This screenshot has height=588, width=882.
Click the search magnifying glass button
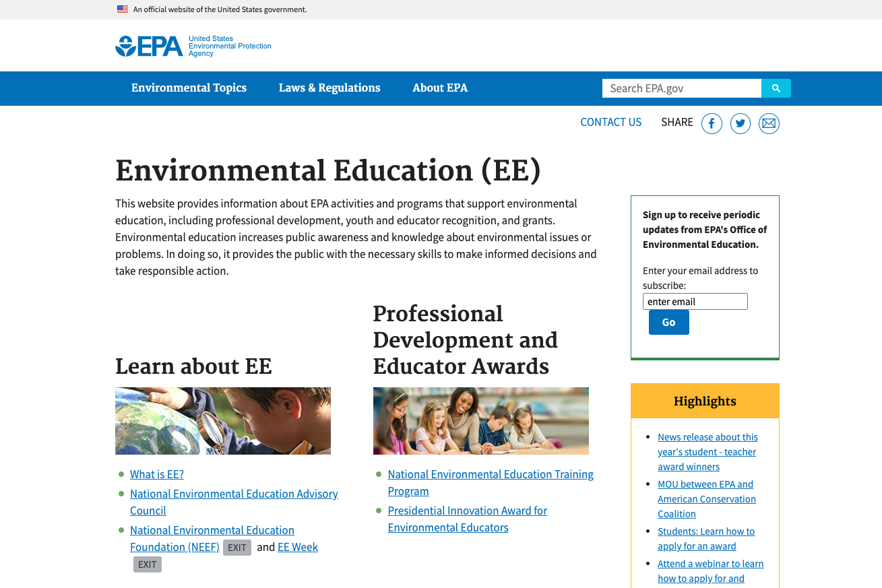776,88
